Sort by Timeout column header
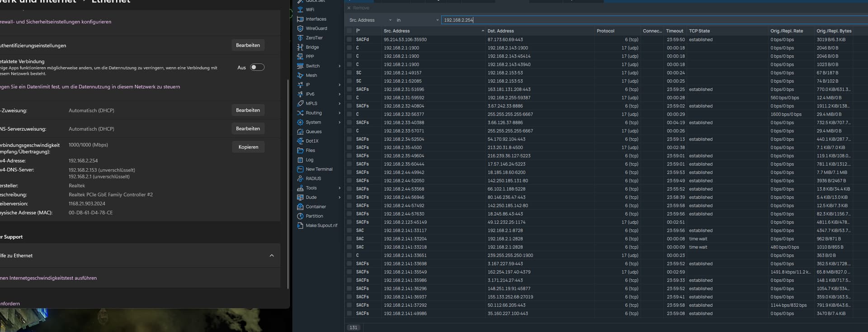 click(675, 31)
